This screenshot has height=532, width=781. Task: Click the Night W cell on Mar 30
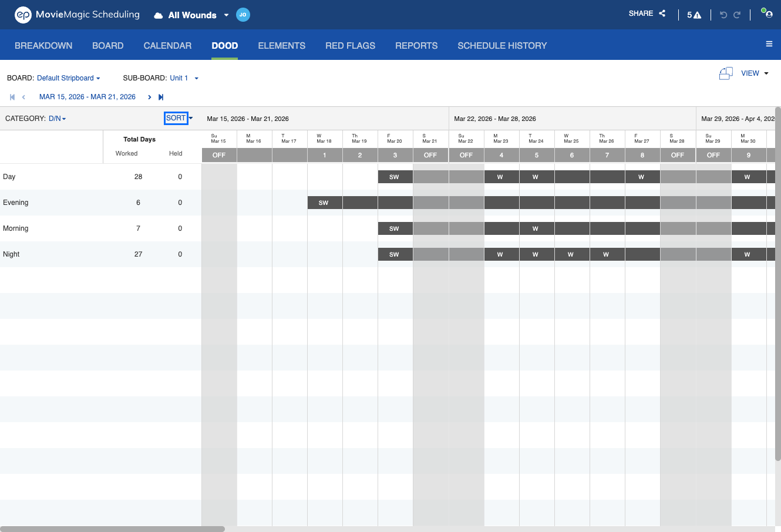pos(749,254)
